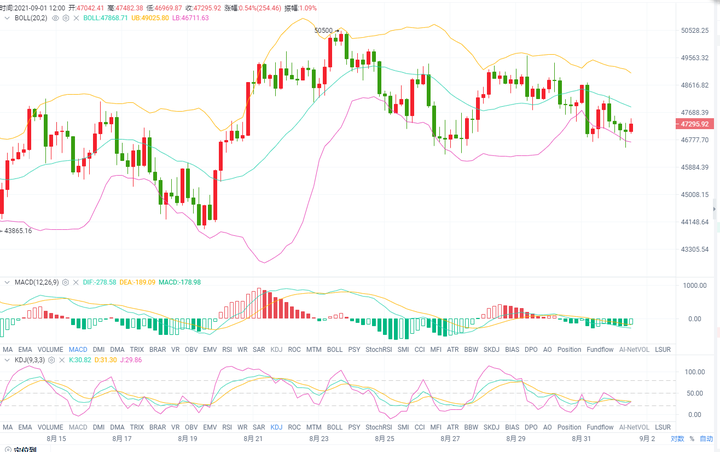Click the 50528.25 price axis label
Image resolution: width=720 pixels, height=452 pixels.
click(x=695, y=30)
